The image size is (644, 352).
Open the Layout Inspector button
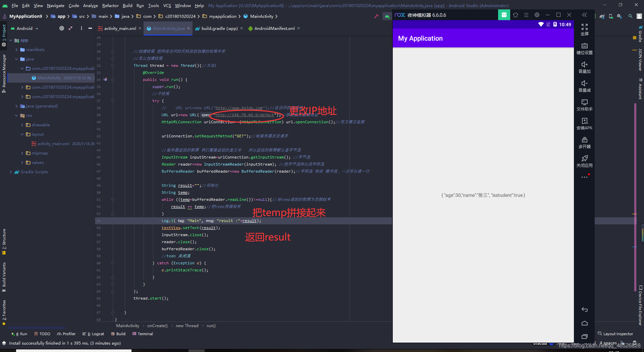[x=615, y=334]
